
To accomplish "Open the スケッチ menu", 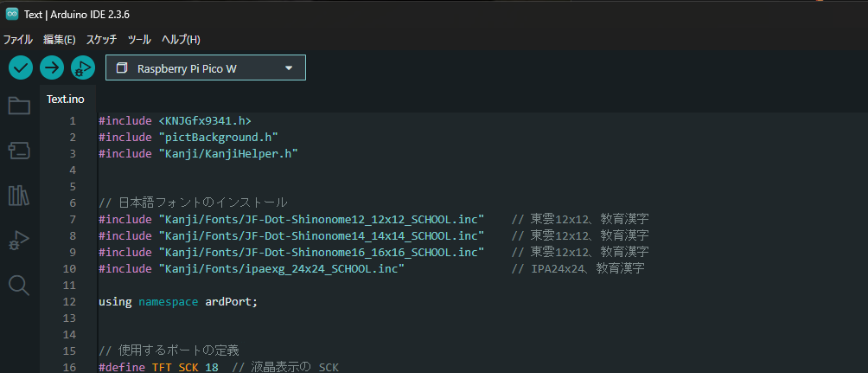I will point(101,39).
